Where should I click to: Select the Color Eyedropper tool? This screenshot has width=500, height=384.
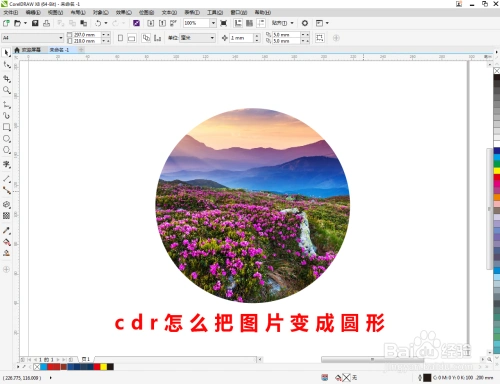[6, 230]
